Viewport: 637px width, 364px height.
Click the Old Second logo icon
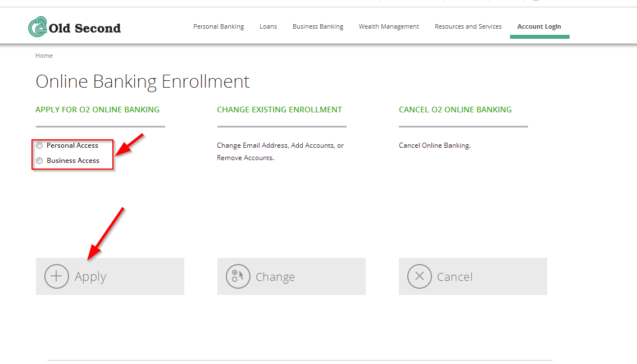[38, 27]
